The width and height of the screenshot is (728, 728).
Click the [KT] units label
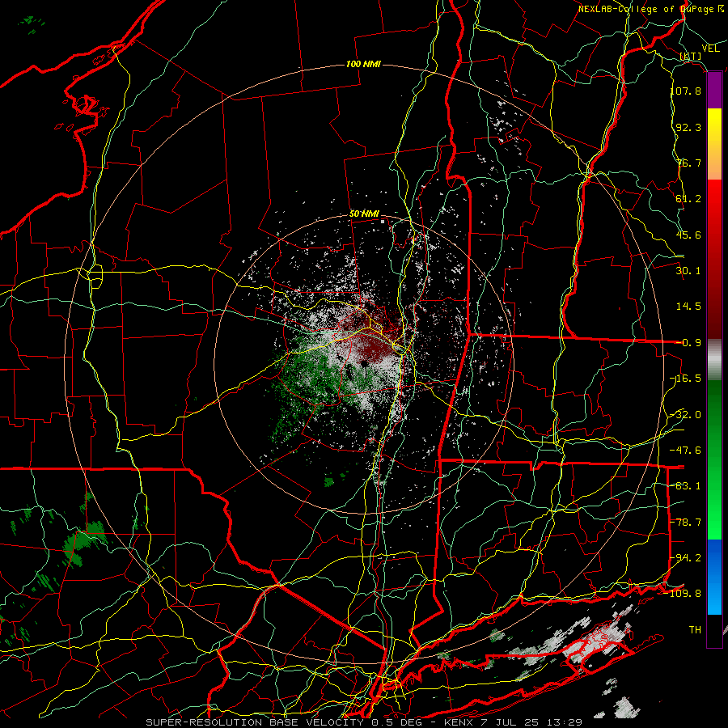[691, 57]
